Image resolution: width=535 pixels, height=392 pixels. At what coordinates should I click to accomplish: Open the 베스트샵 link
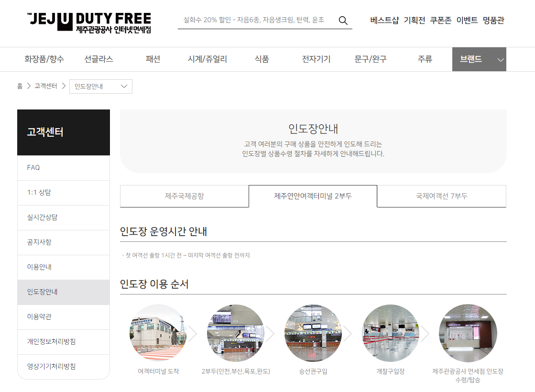(x=384, y=21)
